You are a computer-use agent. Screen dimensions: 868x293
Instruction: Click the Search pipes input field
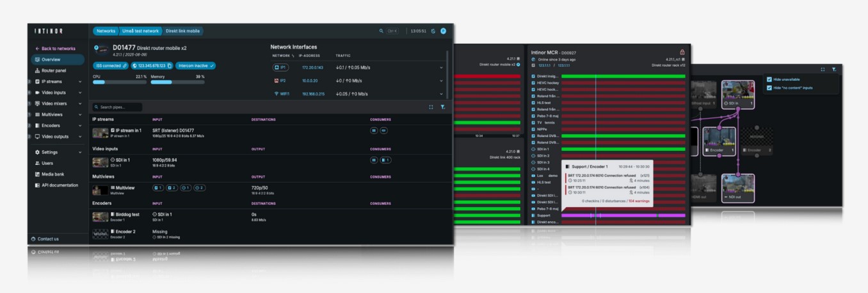tap(118, 107)
